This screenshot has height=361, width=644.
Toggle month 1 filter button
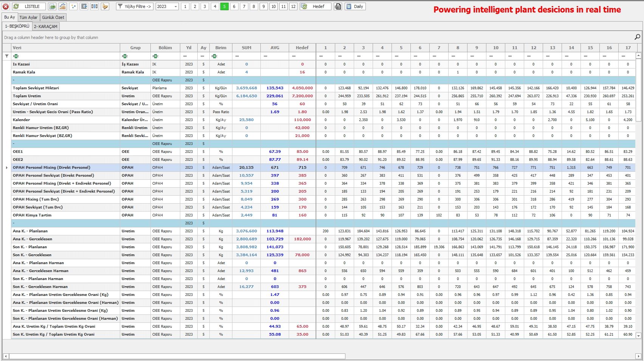tap(185, 6)
